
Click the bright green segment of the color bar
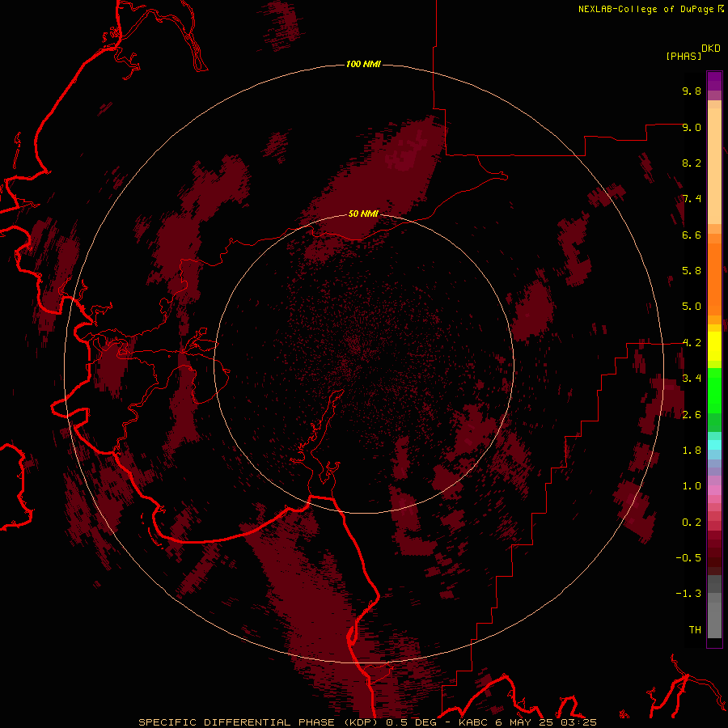[714, 390]
